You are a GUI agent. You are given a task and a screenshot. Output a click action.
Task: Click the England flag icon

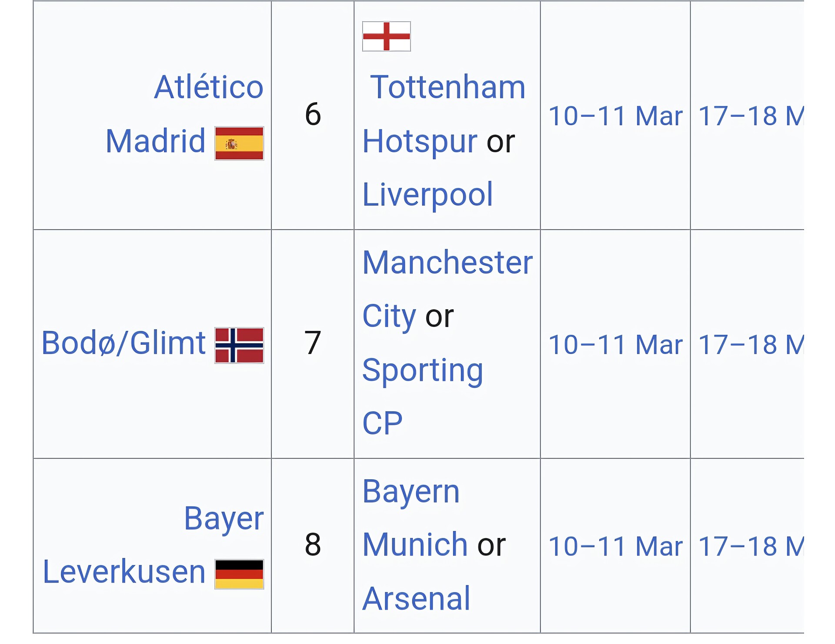point(386,36)
